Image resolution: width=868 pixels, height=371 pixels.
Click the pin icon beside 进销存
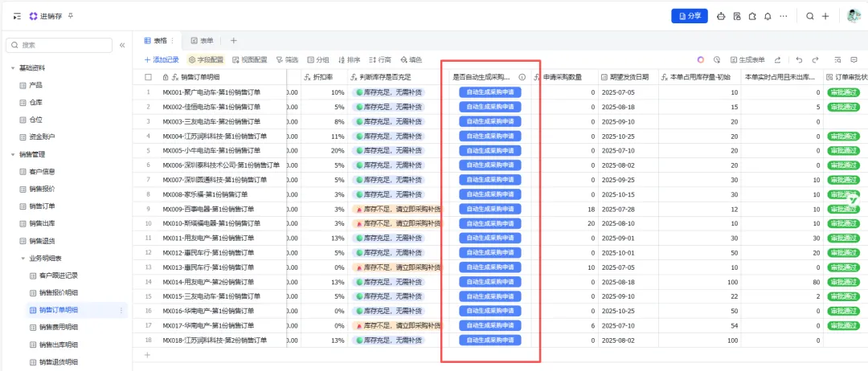pos(70,16)
